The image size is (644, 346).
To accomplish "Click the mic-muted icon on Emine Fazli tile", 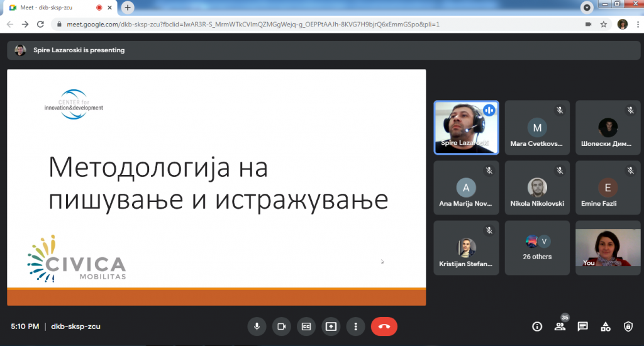I will point(630,170).
